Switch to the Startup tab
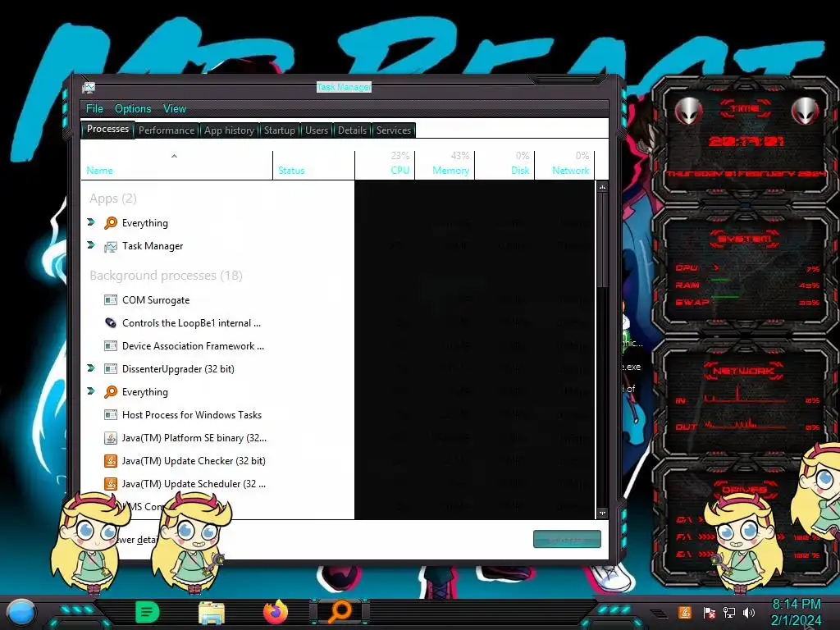 pyautogui.click(x=279, y=130)
